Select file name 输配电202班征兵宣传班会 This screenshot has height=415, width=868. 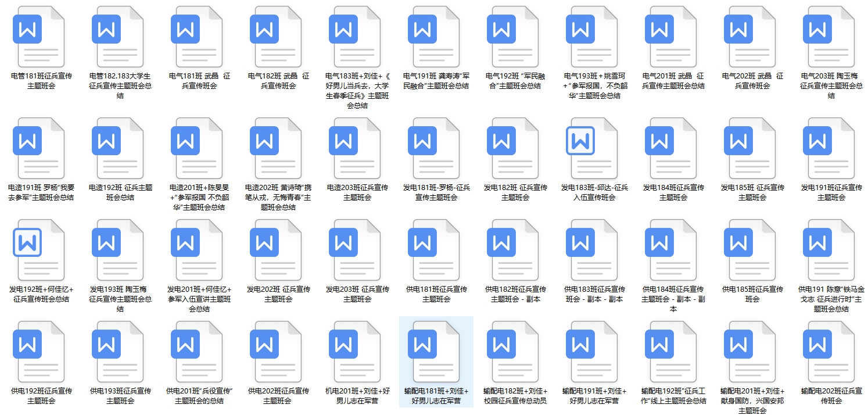[831, 396]
